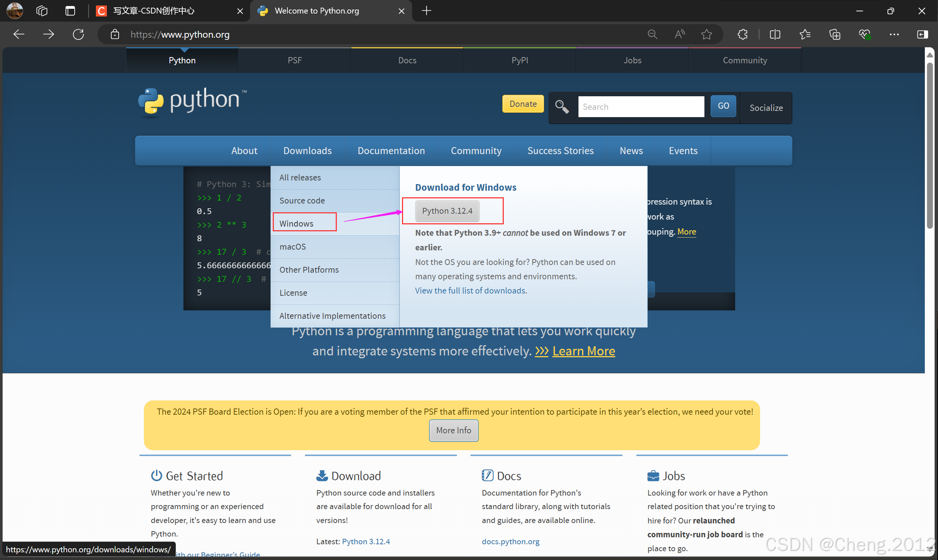Image resolution: width=938 pixels, height=560 pixels.
Task: Open the About dropdown menu
Action: pos(244,150)
